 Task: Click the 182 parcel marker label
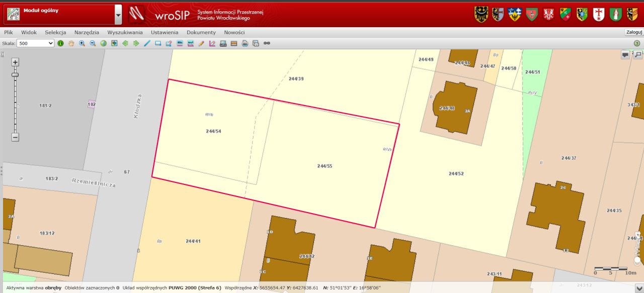pos(91,104)
